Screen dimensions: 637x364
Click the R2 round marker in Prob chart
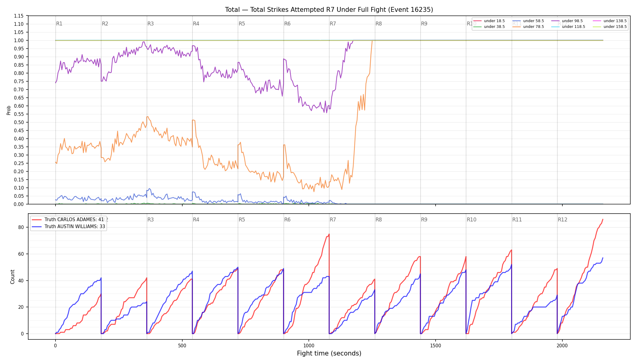pos(105,24)
